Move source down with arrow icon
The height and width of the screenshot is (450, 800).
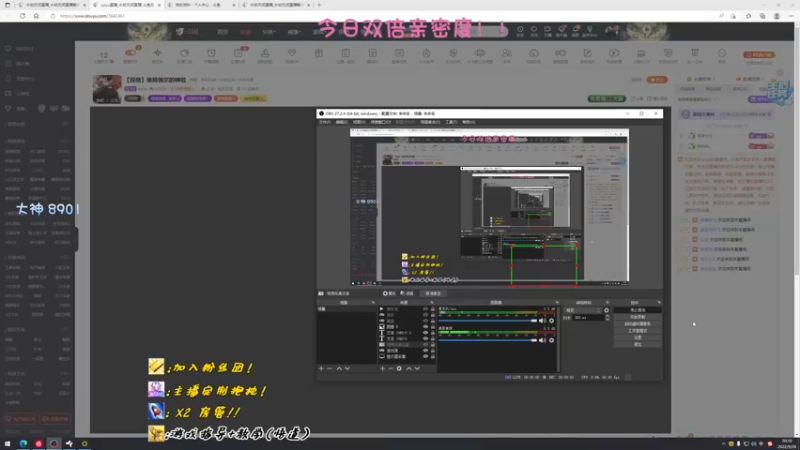[x=417, y=368]
